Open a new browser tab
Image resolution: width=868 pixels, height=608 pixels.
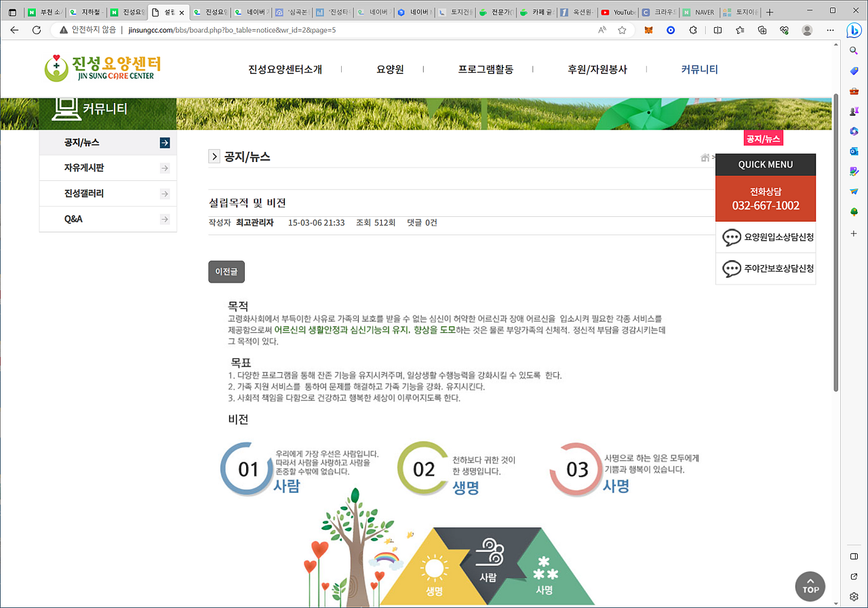click(x=769, y=12)
